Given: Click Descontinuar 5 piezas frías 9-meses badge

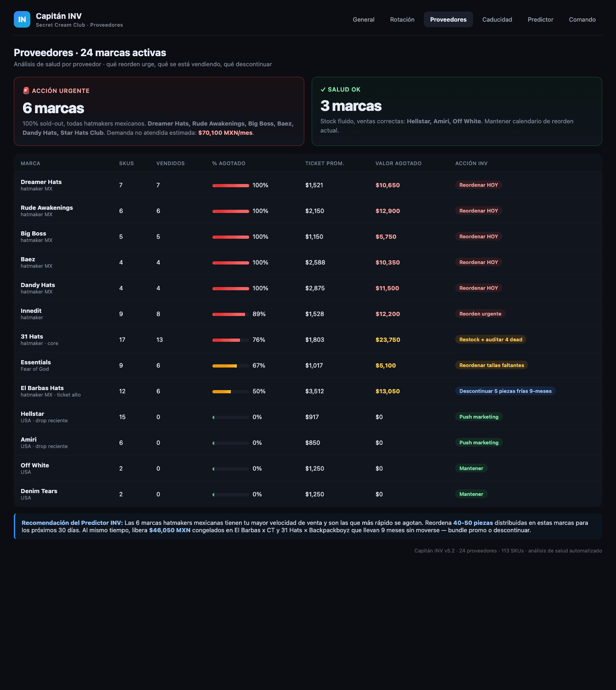Looking at the screenshot, I should 506,391.
